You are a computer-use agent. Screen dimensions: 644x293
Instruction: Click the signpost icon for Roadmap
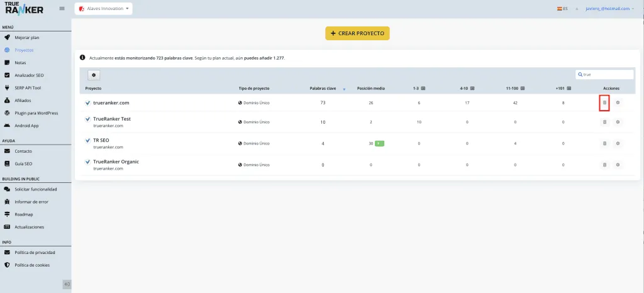(x=7, y=214)
